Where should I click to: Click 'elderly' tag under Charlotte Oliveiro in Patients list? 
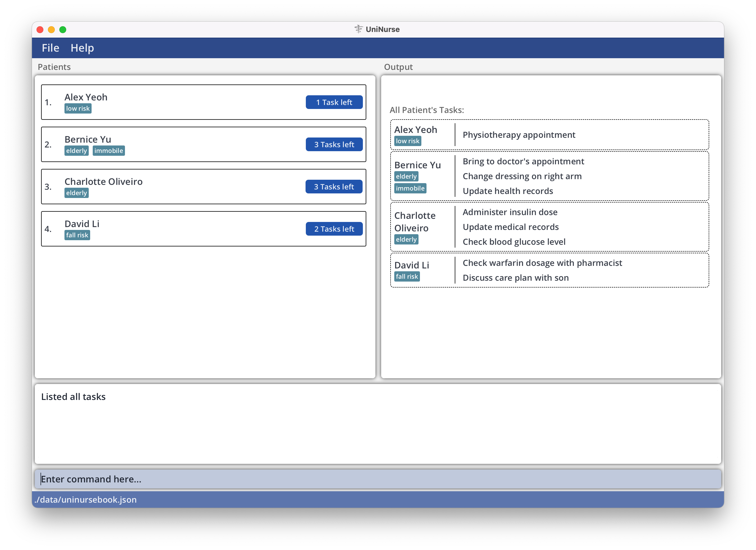[77, 193]
